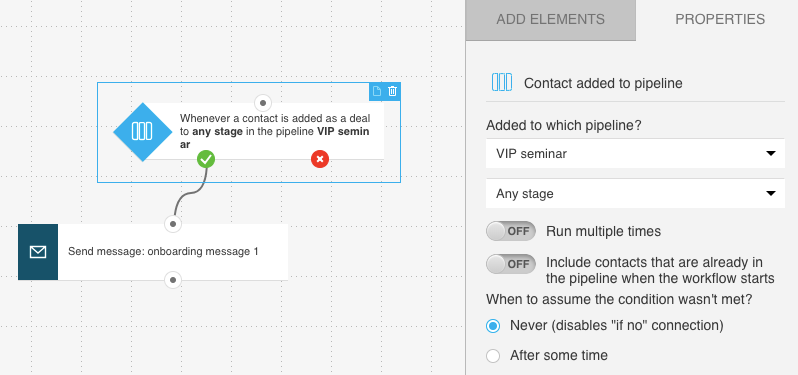Click the red X no connector
798x375 pixels.
[320, 159]
